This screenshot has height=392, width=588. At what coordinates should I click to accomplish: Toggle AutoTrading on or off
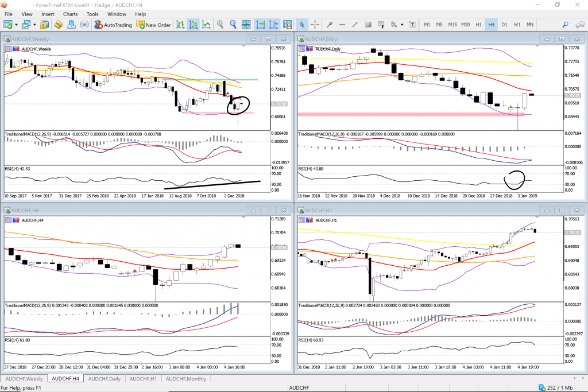(x=113, y=25)
